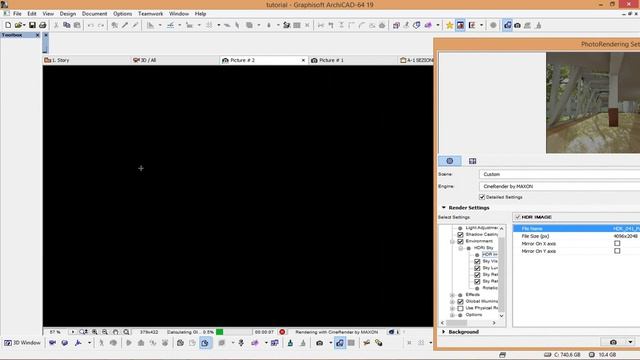Click the zoom out magnifier in status bar

pos(105,332)
